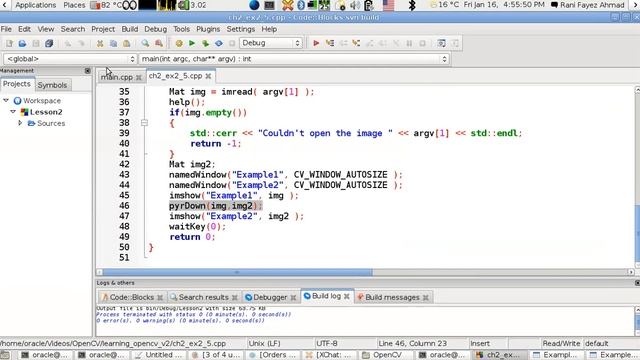Click the Find (magnifier) toolbar icon

(145, 43)
